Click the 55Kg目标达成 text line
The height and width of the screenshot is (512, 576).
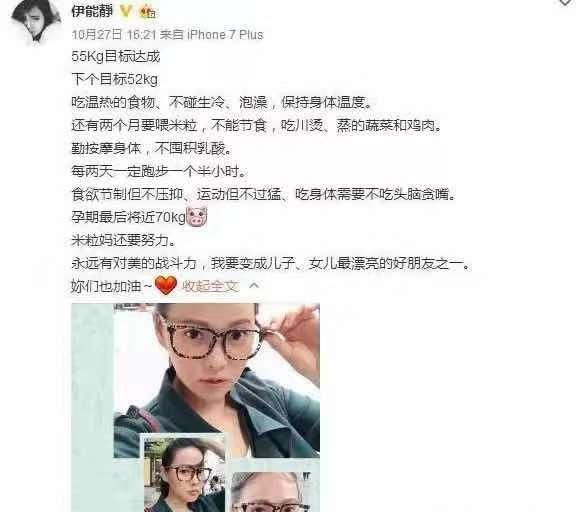click(x=116, y=57)
